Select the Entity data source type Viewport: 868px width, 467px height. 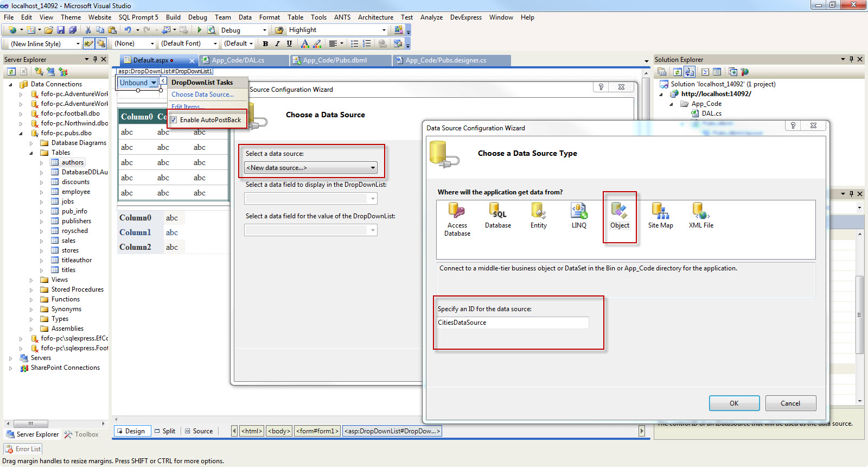point(539,216)
